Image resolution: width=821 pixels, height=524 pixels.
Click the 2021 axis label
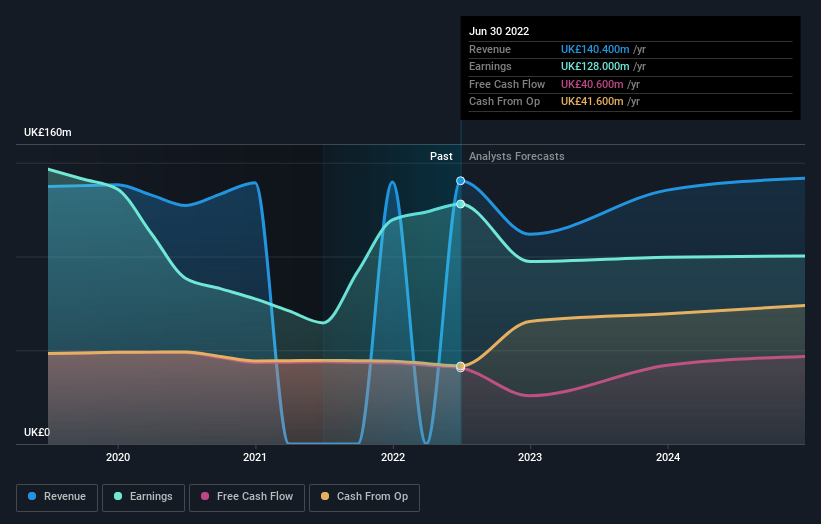255,457
